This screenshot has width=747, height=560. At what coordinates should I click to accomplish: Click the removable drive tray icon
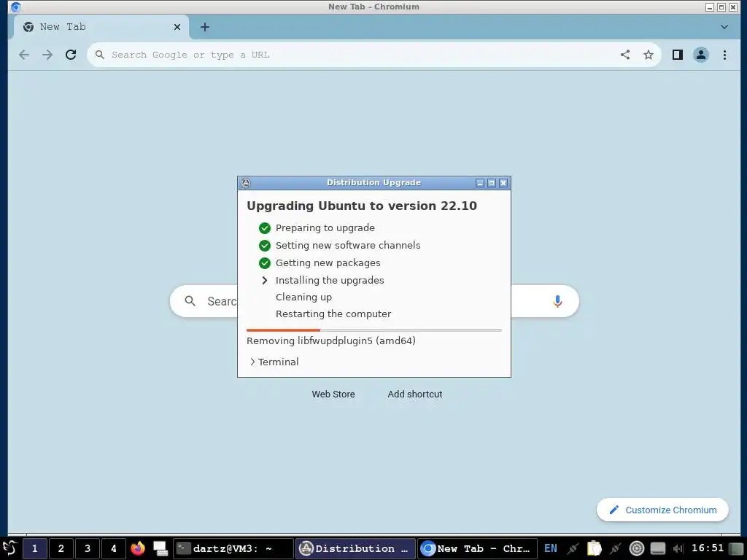658,548
